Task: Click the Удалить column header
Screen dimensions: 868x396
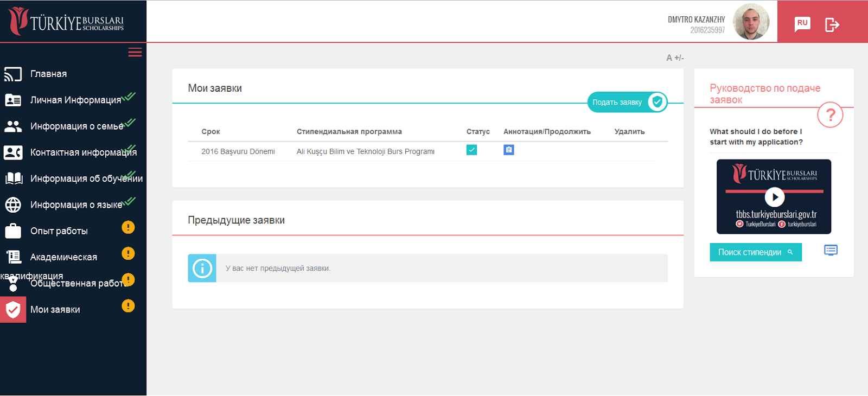Action: tap(629, 132)
